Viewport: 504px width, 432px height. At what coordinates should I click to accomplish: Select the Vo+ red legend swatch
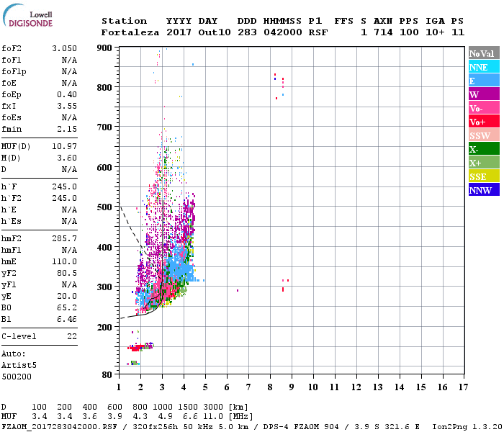[484, 122]
